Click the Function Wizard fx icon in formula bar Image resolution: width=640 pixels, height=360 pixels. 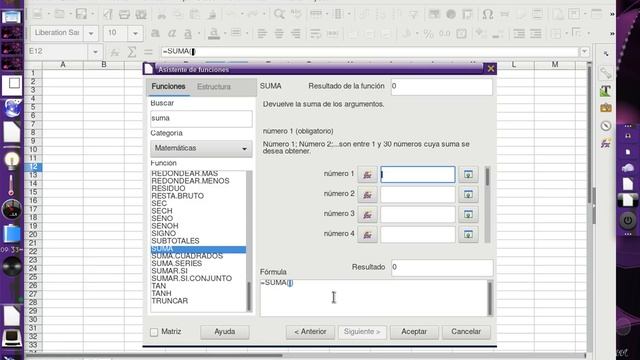pos(115,52)
